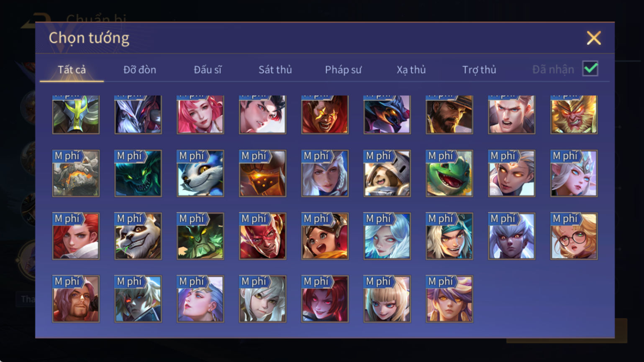Image resolution: width=644 pixels, height=362 pixels.
Task: Show the Sát thủ hero category
Action: [x=275, y=69]
